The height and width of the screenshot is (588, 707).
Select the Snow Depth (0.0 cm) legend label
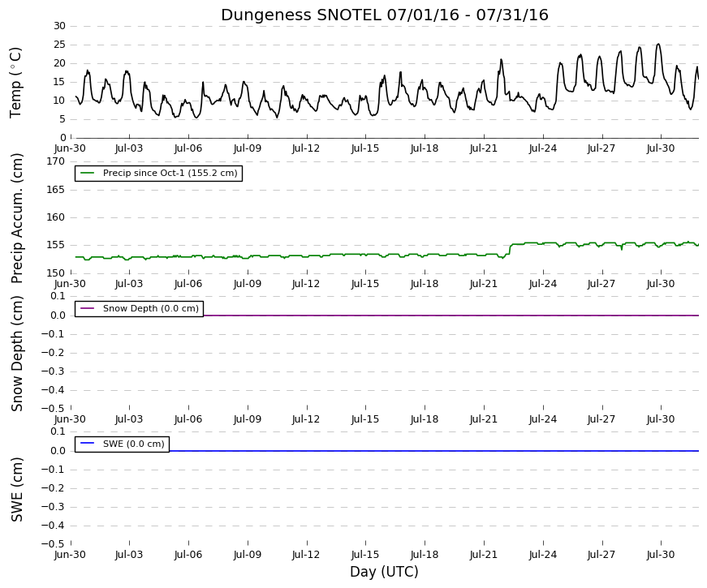(x=151, y=309)
